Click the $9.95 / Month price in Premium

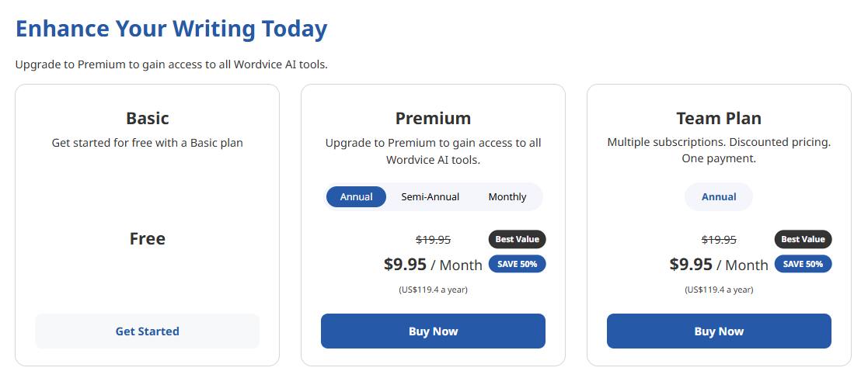(433, 265)
